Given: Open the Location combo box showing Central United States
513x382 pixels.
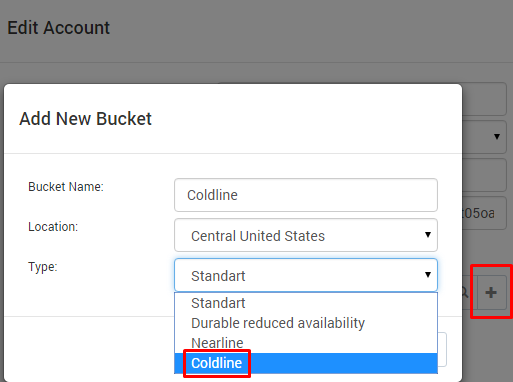Looking at the screenshot, I should coord(306,235).
